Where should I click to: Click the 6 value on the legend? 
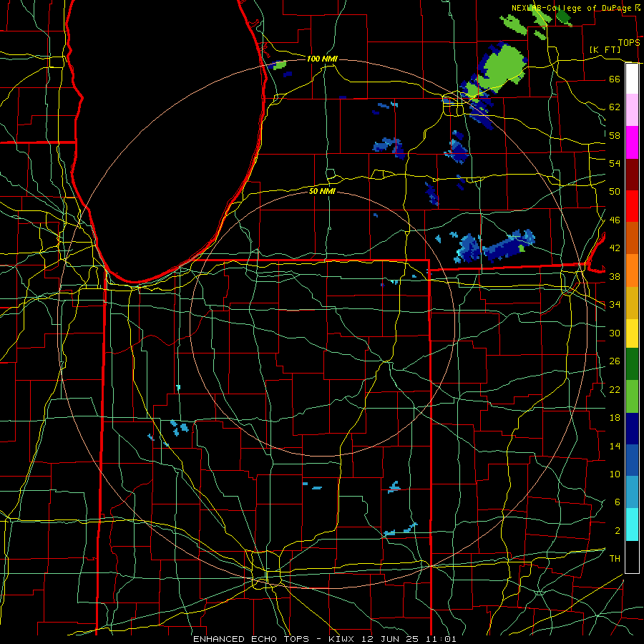tap(617, 502)
